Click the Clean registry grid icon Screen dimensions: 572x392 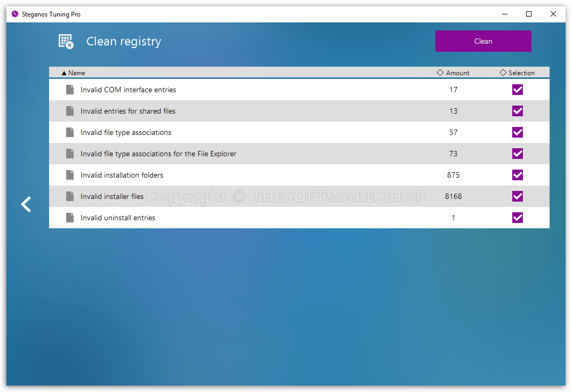coord(66,42)
